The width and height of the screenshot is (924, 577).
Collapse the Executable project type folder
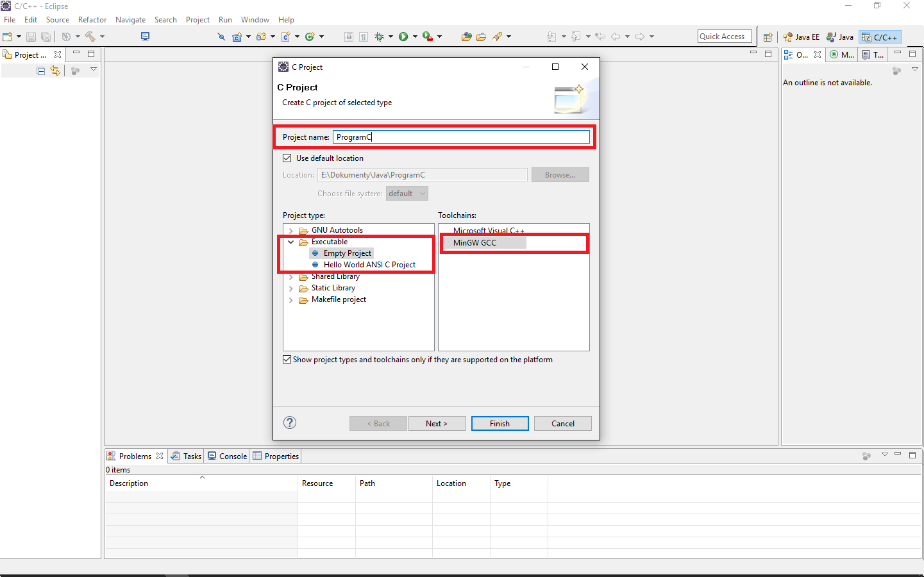291,242
